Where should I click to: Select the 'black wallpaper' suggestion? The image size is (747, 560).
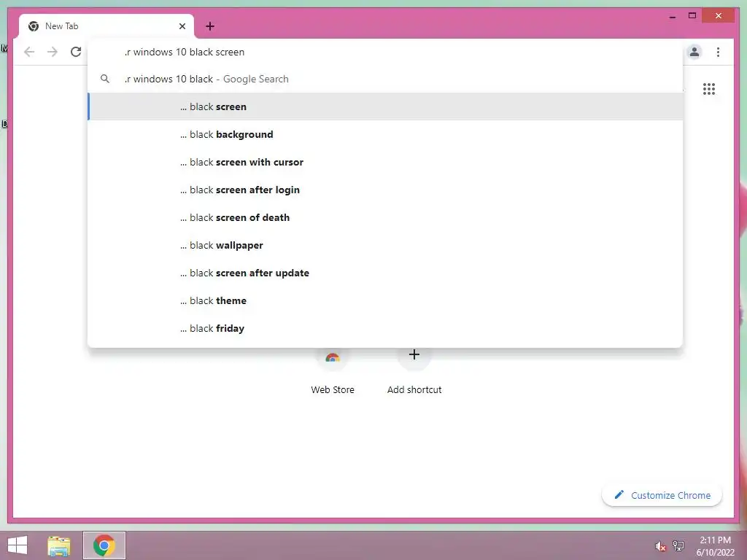(x=385, y=245)
